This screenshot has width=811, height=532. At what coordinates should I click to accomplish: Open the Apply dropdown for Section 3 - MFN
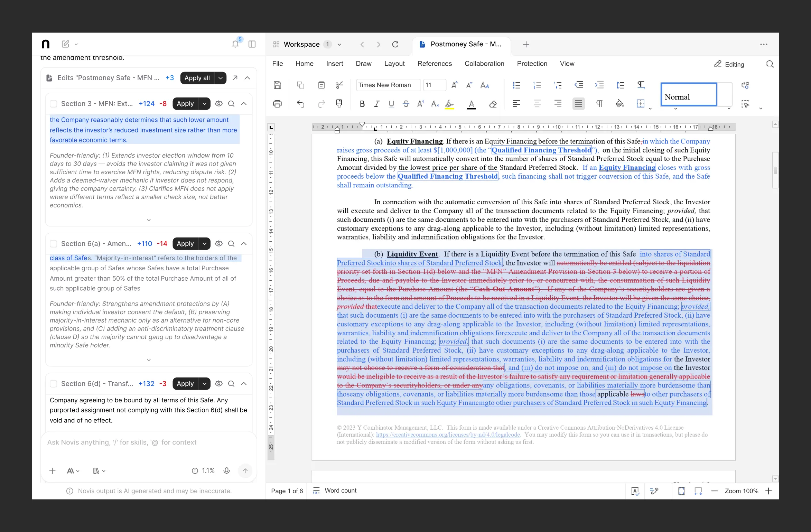click(x=205, y=104)
